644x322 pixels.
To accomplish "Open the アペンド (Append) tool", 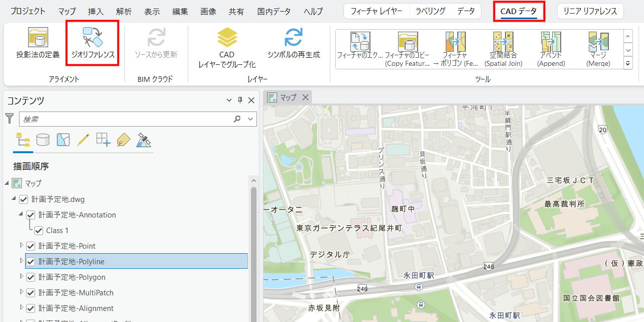I will [x=551, y=49].
